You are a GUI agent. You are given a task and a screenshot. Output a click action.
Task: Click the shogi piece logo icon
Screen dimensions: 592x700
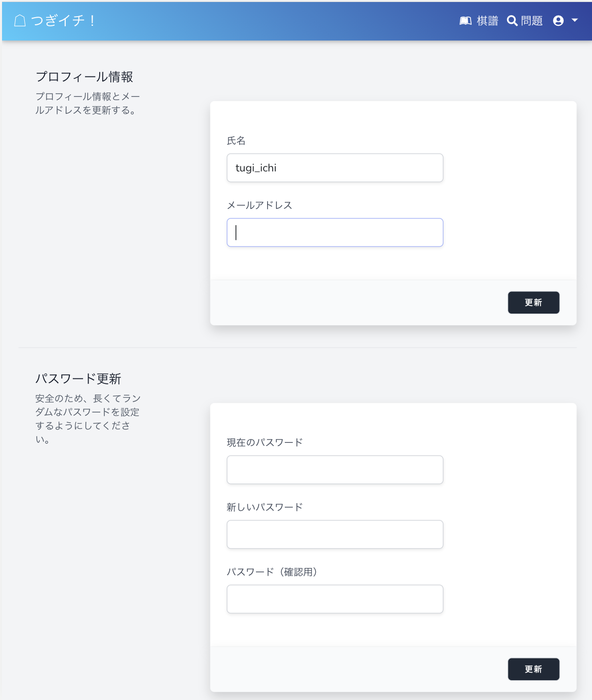pos(20,21)
